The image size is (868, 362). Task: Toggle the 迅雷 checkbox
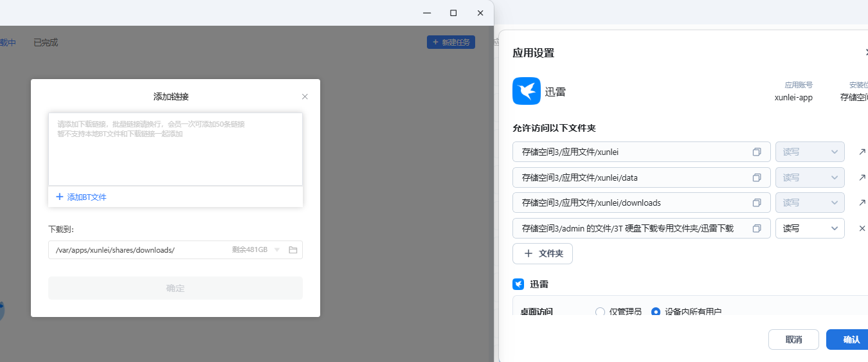click(x=518, y=284)
